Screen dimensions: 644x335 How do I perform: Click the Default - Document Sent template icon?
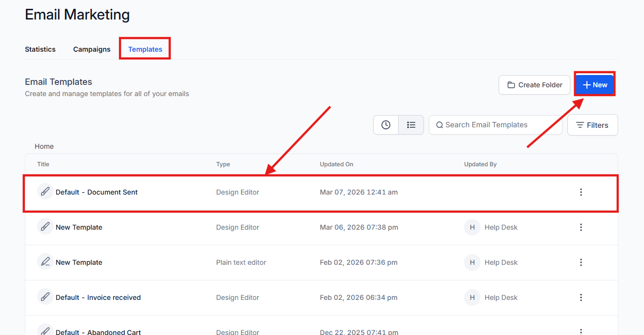(45, 192)
